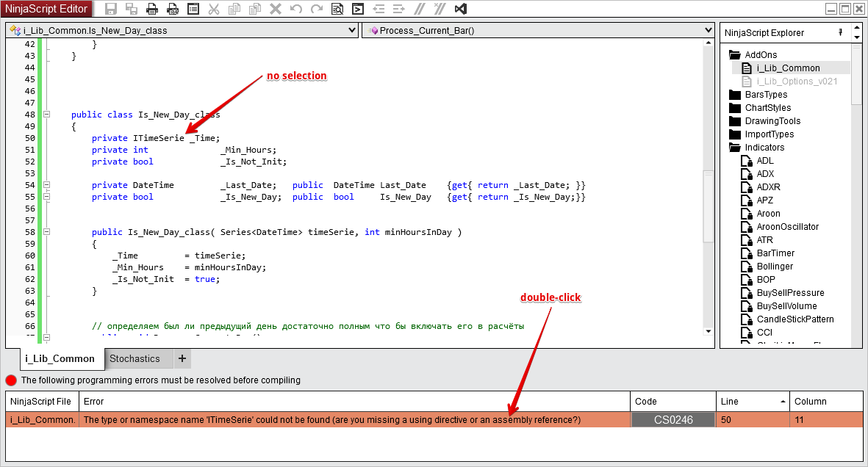Click the Increase Indent icon
Image resolution: width=868 pixels, height=467 pixels.
click(x=398, y=9)
